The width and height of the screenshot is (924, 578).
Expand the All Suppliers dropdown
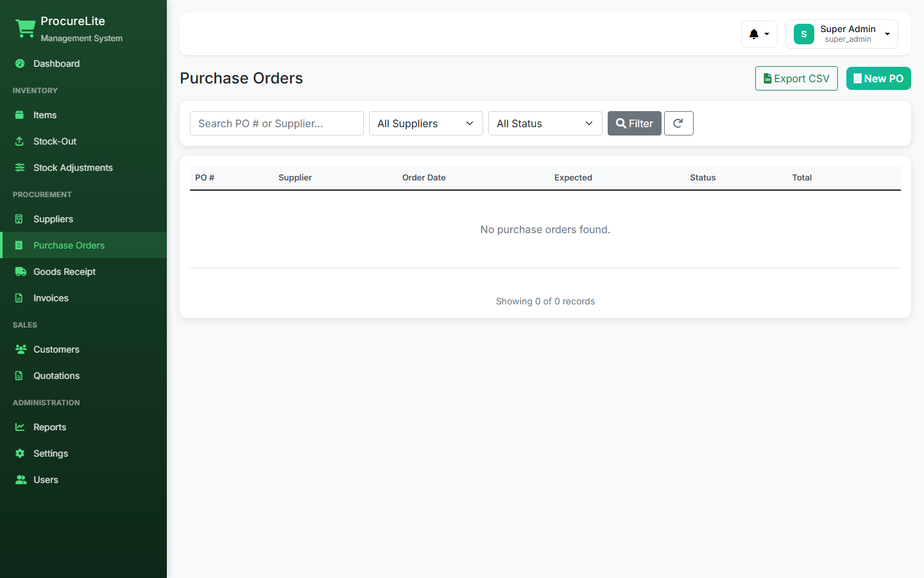point(425,123)
